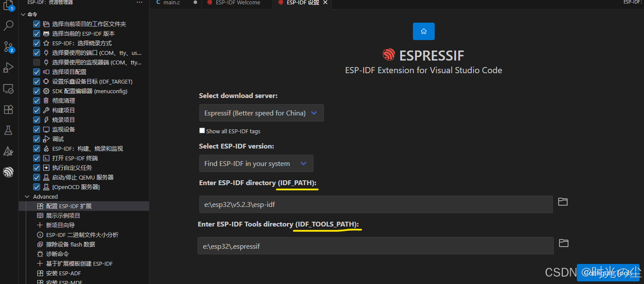Image resolution: width=644 pixels, height=284 pixels.
Task: Click the blue home button above Espressif logo
Action: (424, 31)
